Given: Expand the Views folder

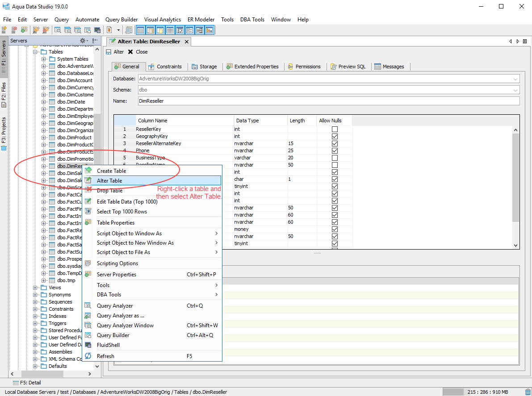Looking at the screenshot, I should (x=35, y=288).
